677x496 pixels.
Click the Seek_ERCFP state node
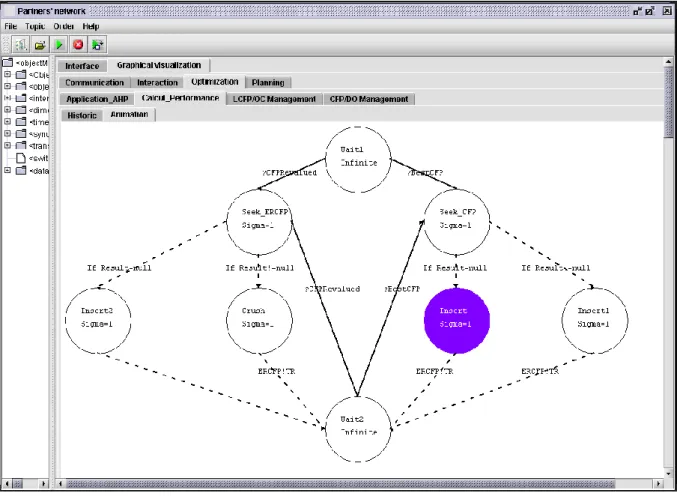click(259, 222)
